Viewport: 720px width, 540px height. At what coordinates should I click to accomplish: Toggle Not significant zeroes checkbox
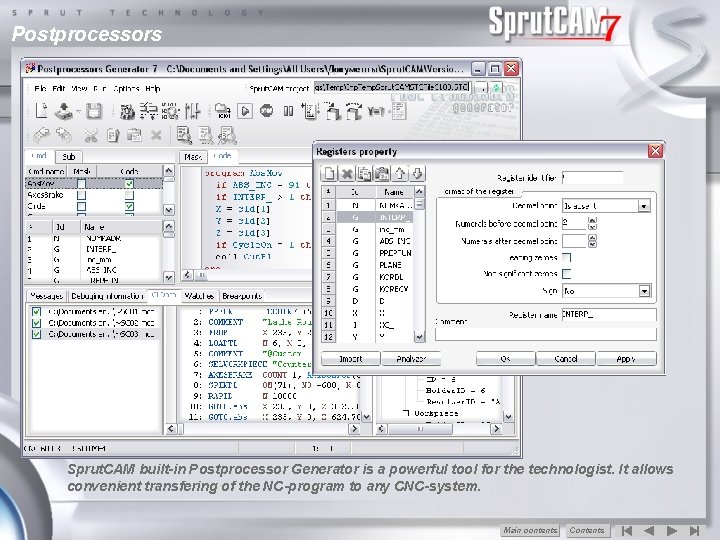tap(567, 274)
